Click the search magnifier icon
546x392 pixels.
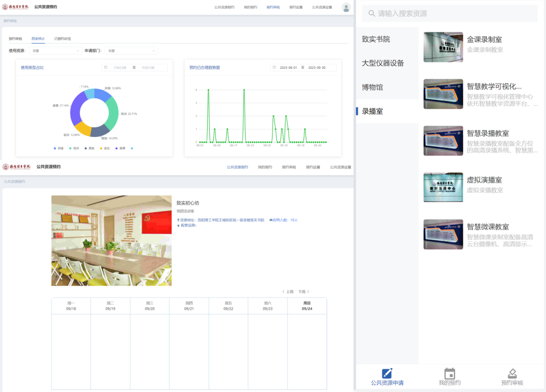tap(372, 14)
